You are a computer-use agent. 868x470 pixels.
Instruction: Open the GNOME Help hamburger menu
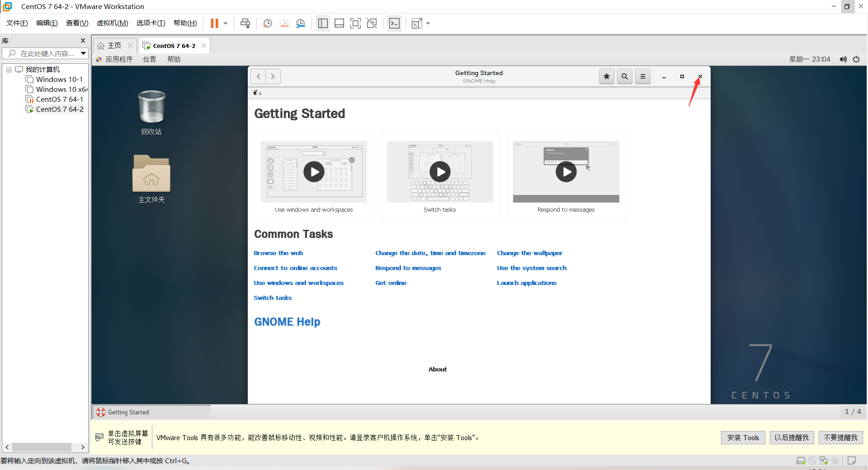point(643,76)
